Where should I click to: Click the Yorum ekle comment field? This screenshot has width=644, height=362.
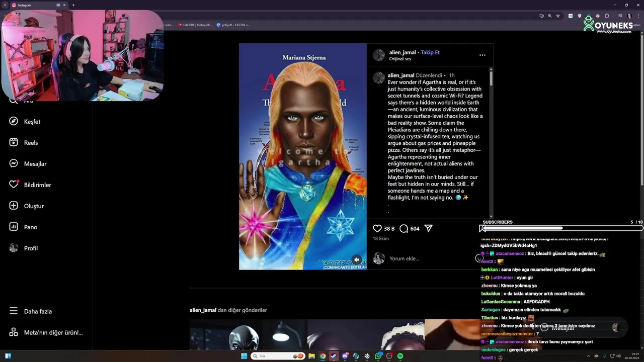click(x=430, y=258)
